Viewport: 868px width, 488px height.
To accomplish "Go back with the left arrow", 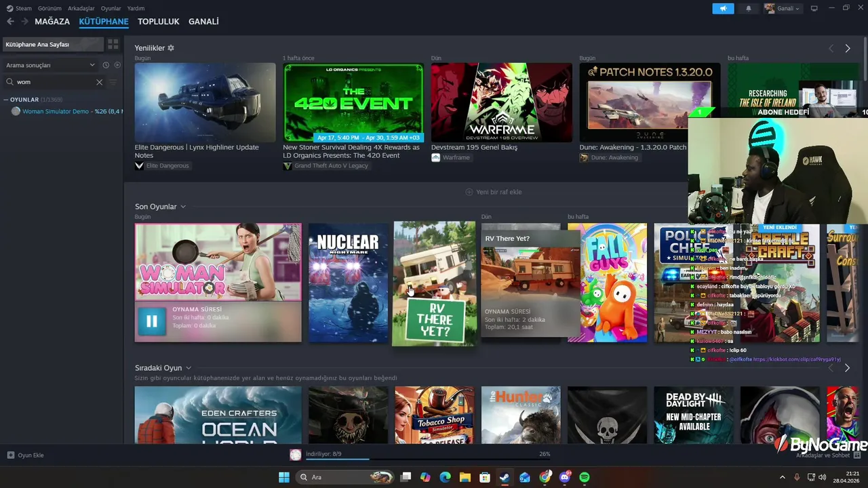I will [10, 22].
